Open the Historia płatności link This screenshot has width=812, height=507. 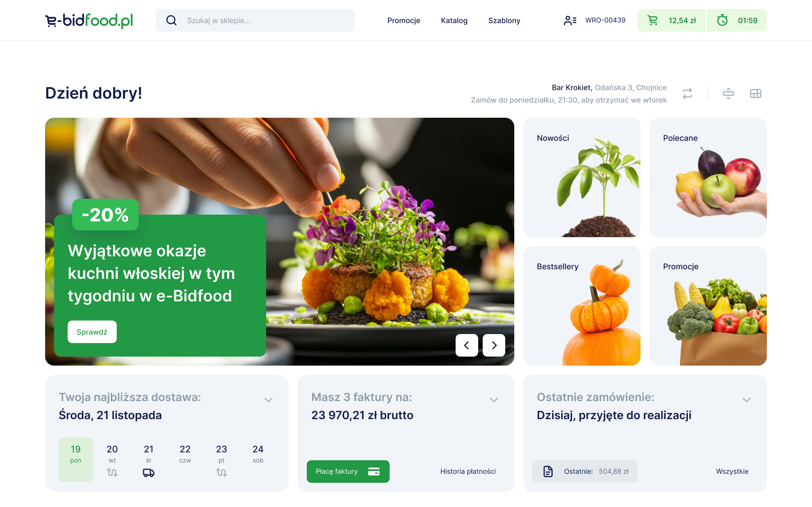468,471
